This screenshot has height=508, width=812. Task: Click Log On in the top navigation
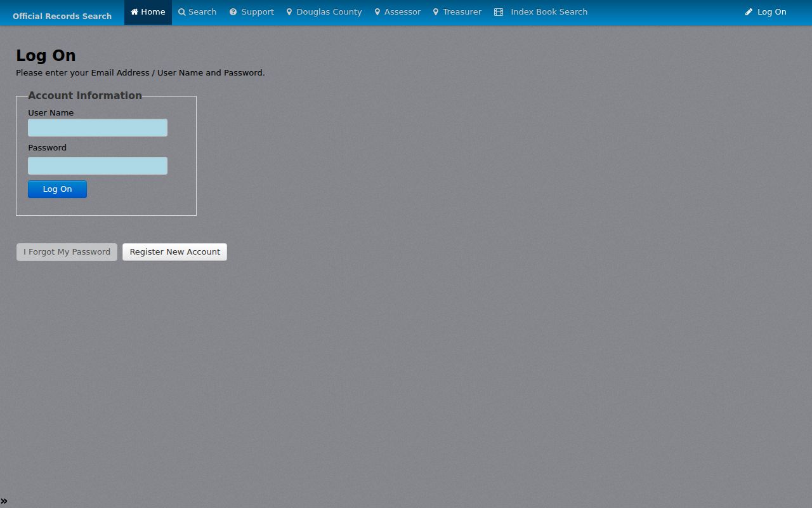766,12
